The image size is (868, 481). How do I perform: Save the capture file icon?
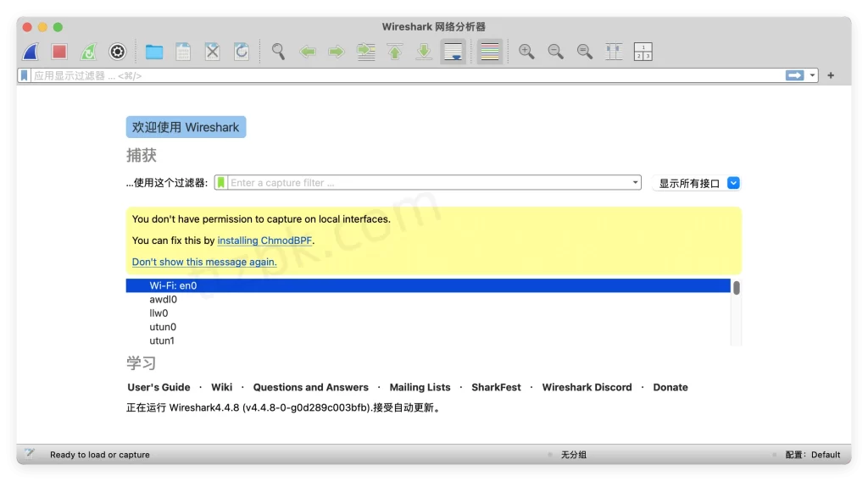pyautogui.click(x=183, y=52)
